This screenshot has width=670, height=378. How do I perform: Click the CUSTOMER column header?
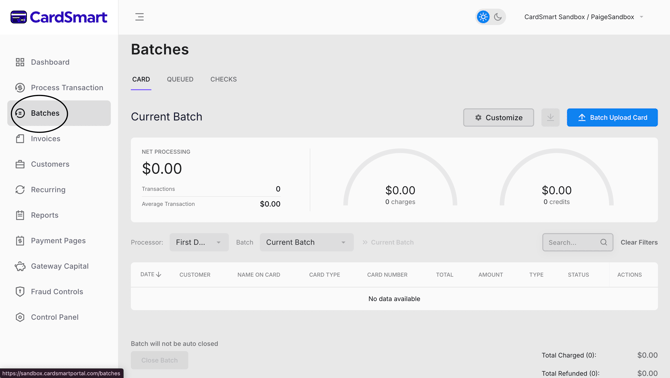point(195,275)
